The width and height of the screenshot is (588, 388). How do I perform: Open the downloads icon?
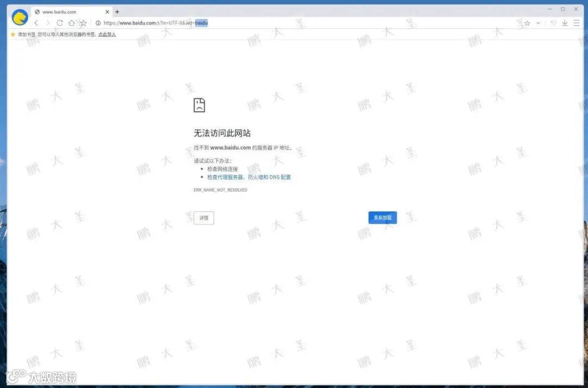[x=565, y=23]
